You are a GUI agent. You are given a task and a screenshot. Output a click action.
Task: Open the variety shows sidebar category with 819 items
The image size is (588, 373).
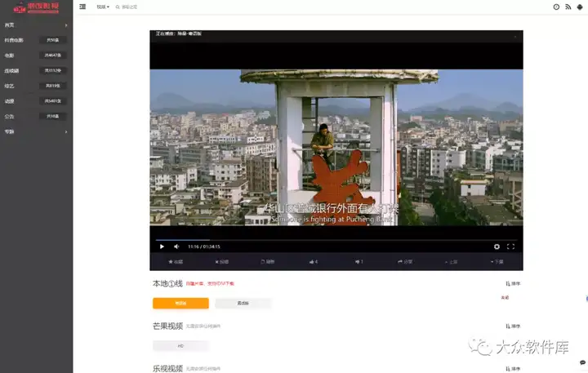point(36,86)
